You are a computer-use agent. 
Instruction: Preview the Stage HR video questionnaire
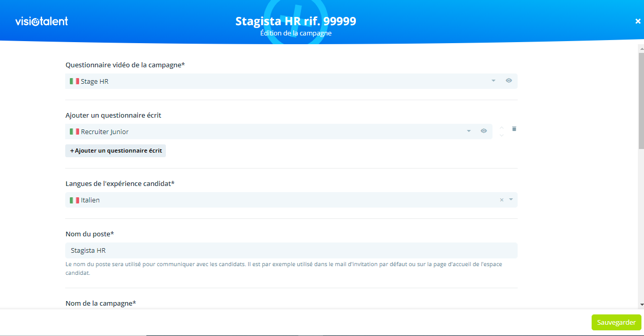[508, 81]
